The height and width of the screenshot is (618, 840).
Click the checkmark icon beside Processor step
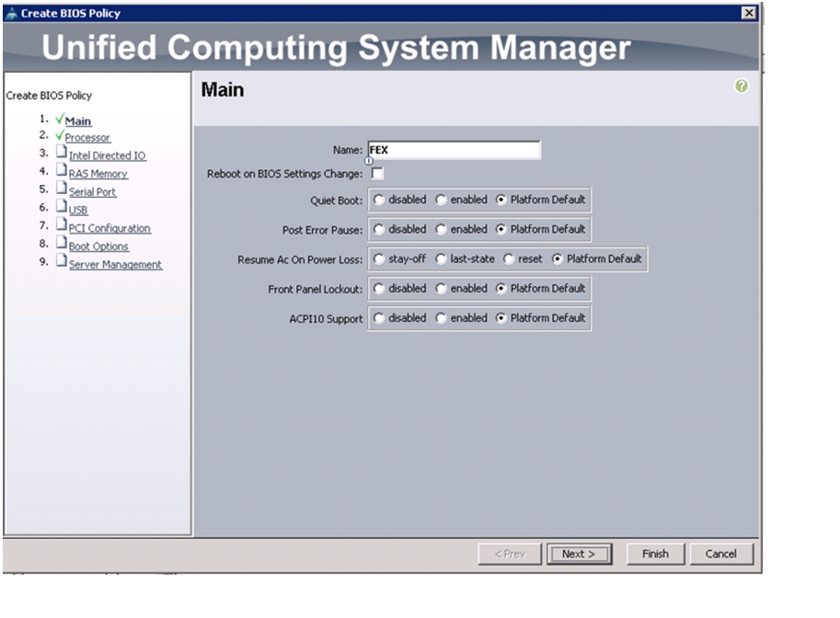pyautogui.click(x=60, y=134)
